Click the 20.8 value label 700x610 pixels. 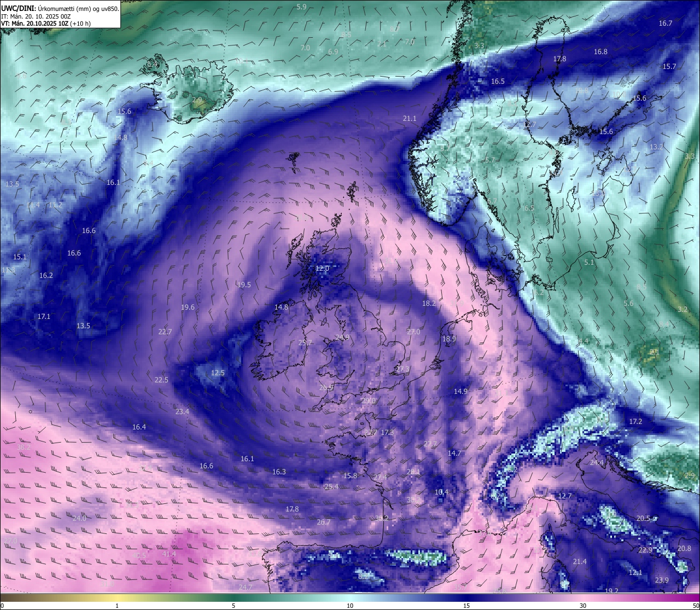coord(684,548)
